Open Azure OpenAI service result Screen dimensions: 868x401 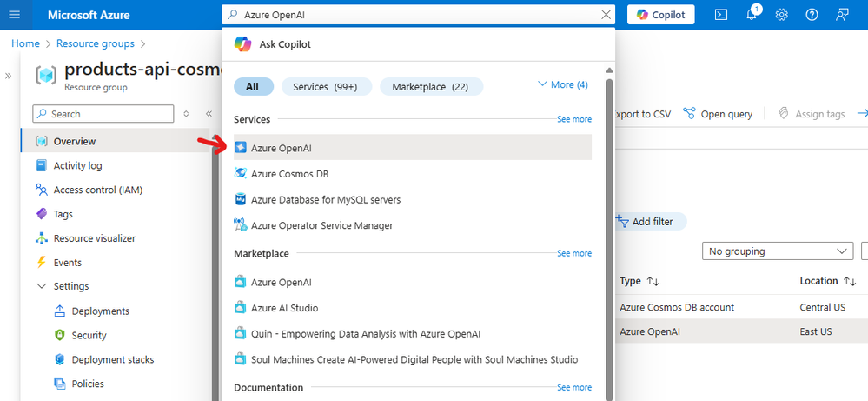coord(413,148)
